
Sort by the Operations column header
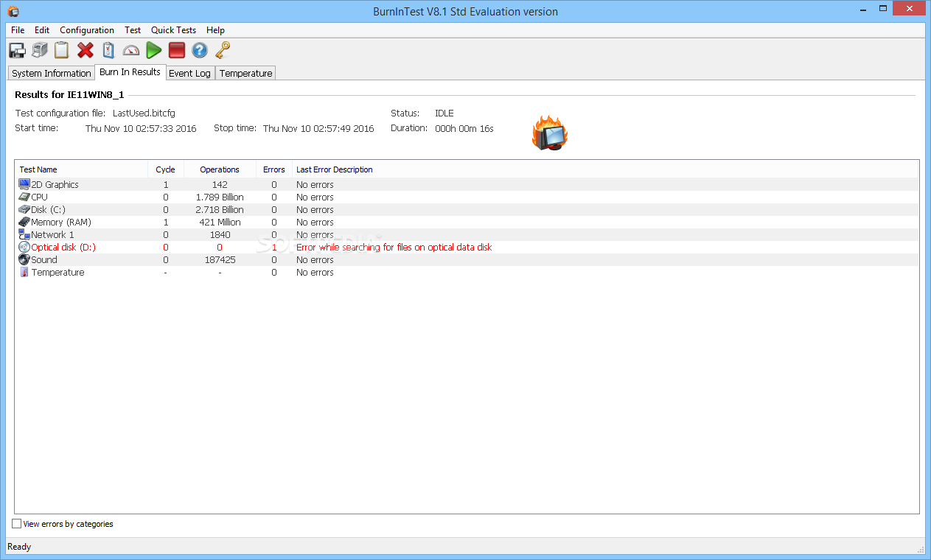pos(220,169)
